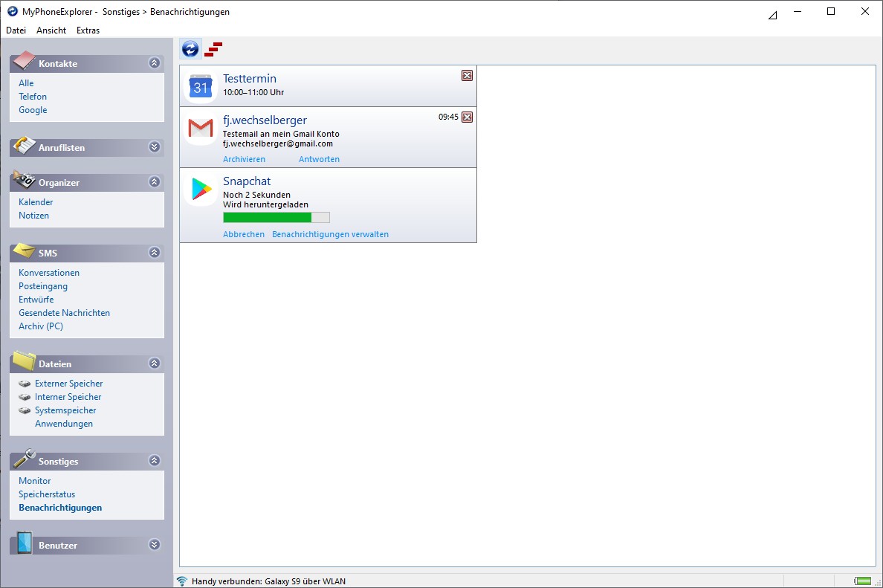Open SMS Entwürfe
This screenshot has height=588, width=883.
(36, 300)
